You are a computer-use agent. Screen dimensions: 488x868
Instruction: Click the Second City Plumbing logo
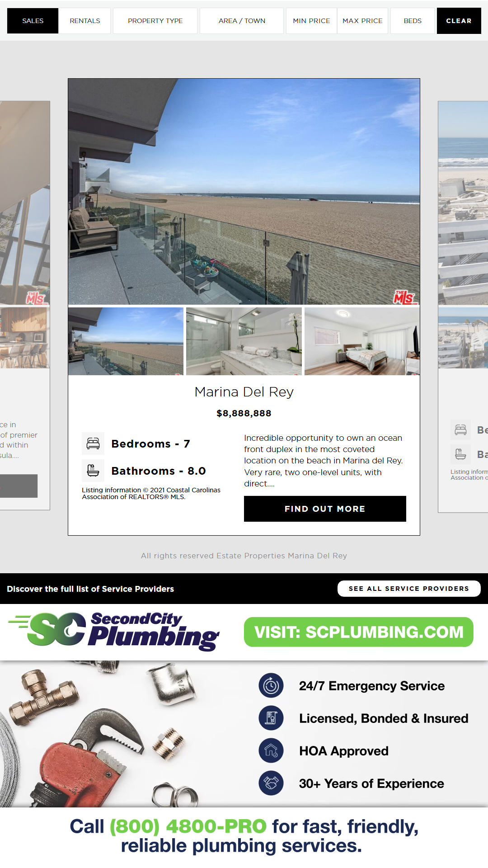[x=114, y=632]
